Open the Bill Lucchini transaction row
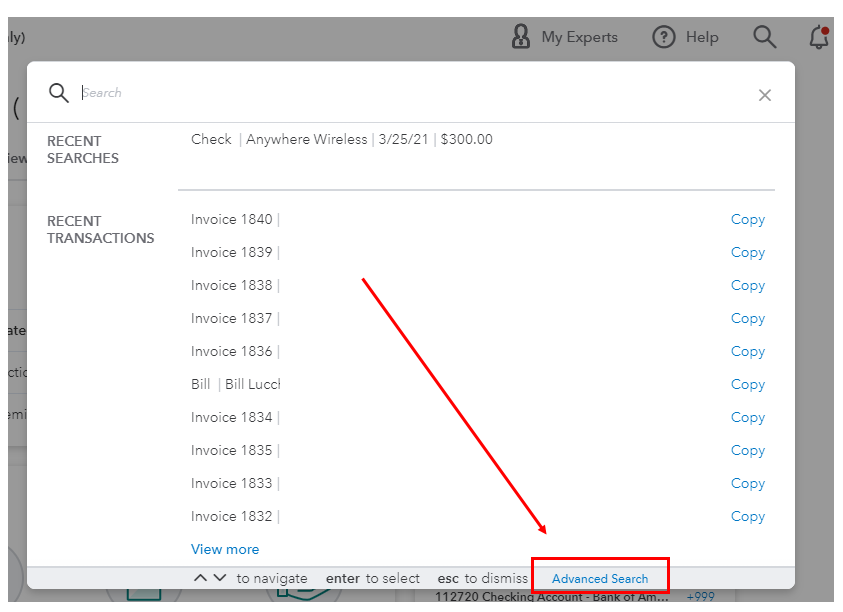This screenshot has width=843, height=612. tap(235, 384)
